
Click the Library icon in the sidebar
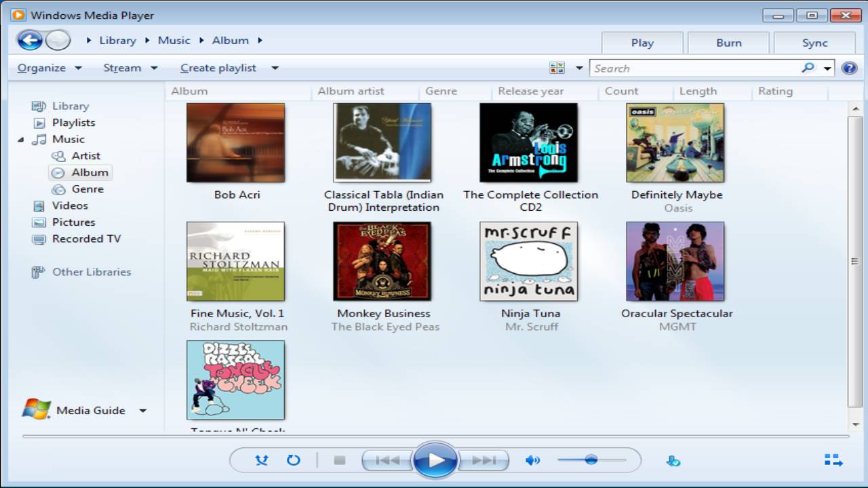point(39,106)
